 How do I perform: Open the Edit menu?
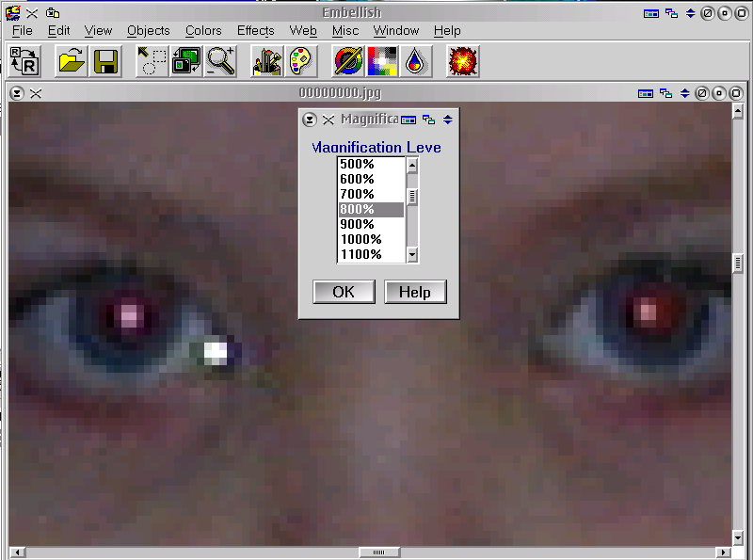click(59, 31)
